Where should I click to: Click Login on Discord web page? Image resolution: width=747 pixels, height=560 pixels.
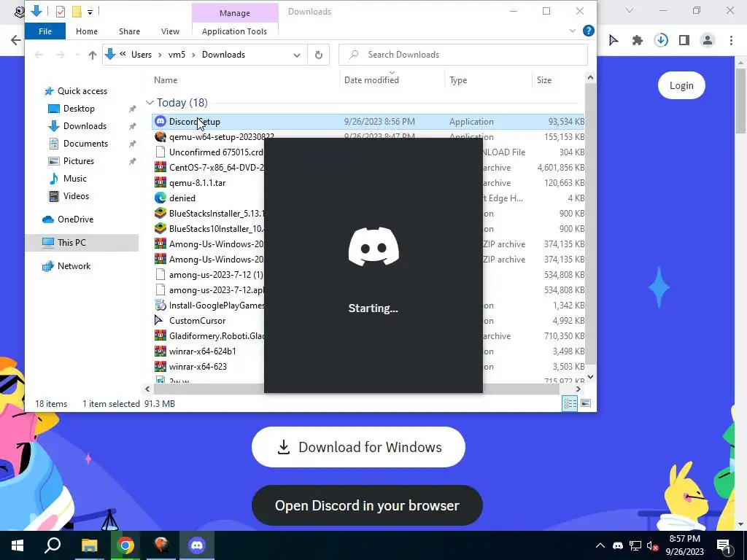[x=681, y=86]
